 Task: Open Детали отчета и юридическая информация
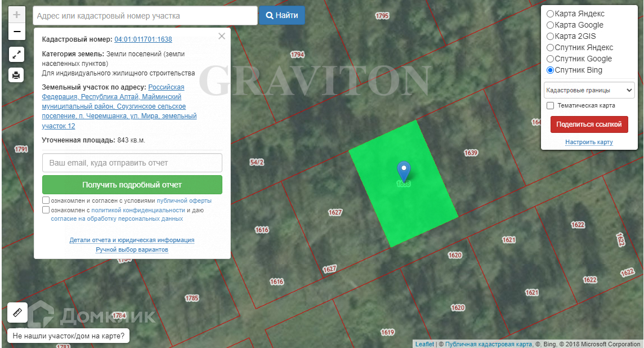(132, 240)
